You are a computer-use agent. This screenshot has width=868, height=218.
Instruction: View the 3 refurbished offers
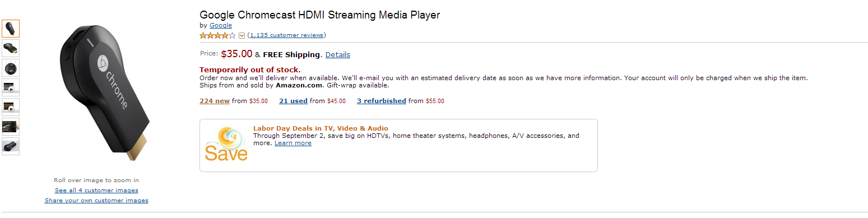click(382, 101)
